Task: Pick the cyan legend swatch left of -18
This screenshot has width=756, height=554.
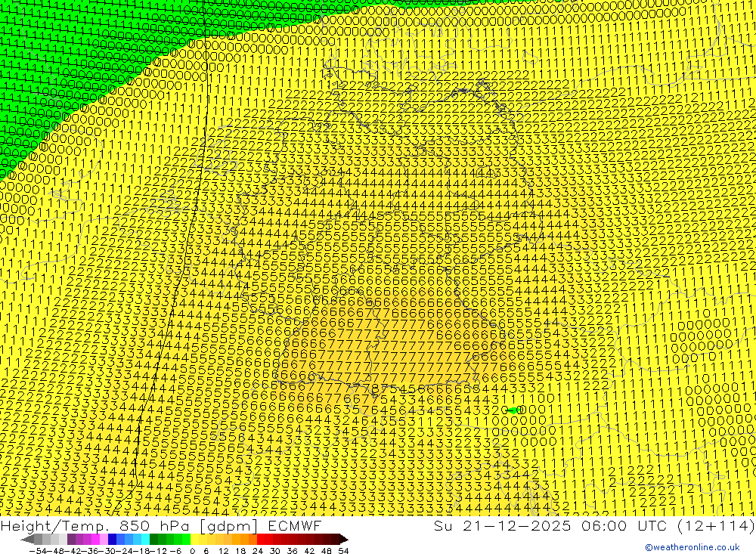Action: click(145, 539)
